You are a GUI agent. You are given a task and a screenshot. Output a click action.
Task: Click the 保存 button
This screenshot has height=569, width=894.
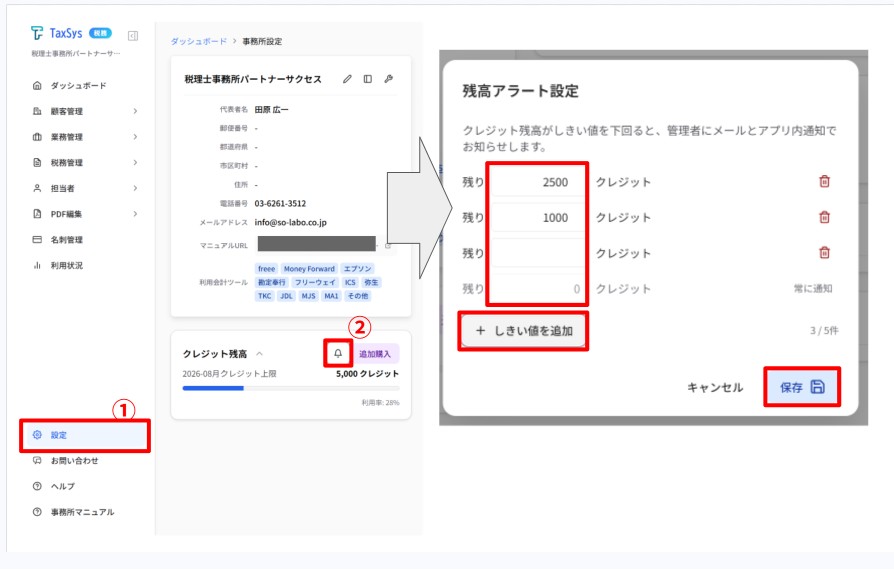click(x=802, y=387)
